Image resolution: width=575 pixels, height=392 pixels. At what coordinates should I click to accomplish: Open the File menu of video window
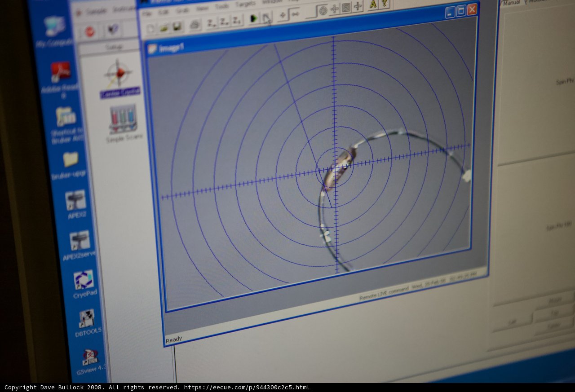coord(147,13)
